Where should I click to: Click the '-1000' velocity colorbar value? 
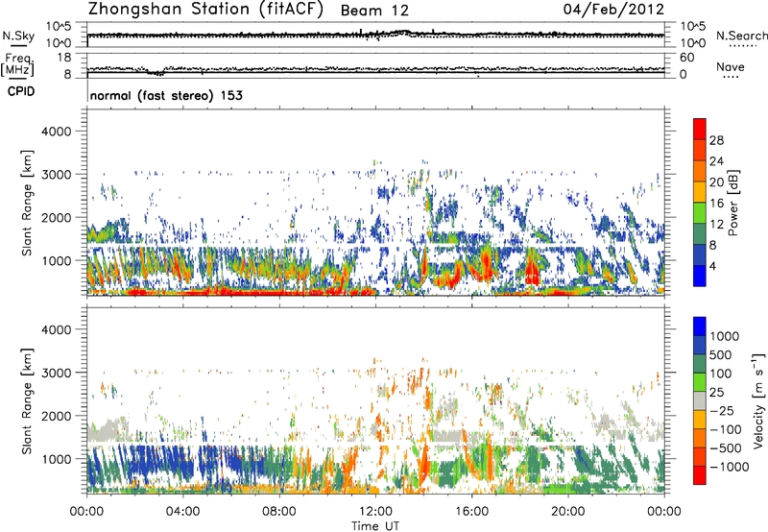click(x=729, y=467)
